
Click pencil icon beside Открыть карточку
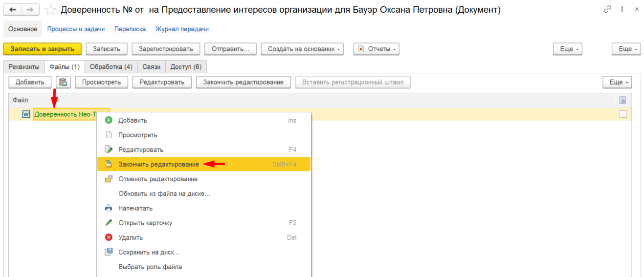[x=109, y=223]
